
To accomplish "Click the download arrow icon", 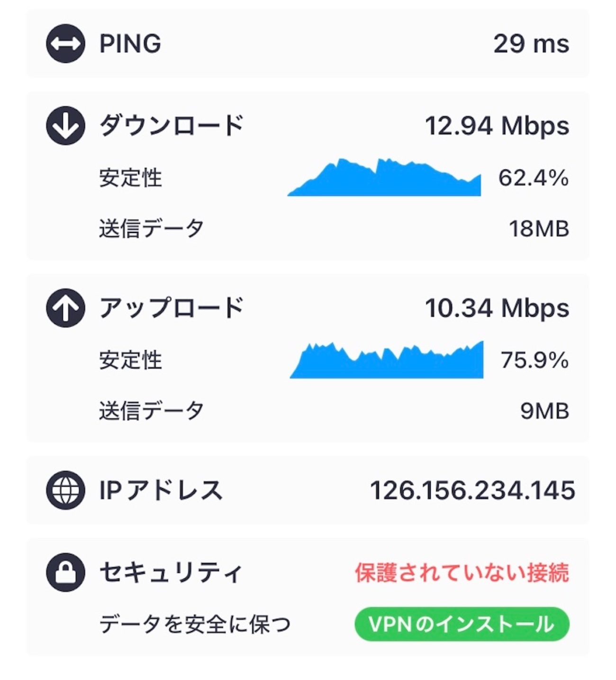I will pos(65,126).
